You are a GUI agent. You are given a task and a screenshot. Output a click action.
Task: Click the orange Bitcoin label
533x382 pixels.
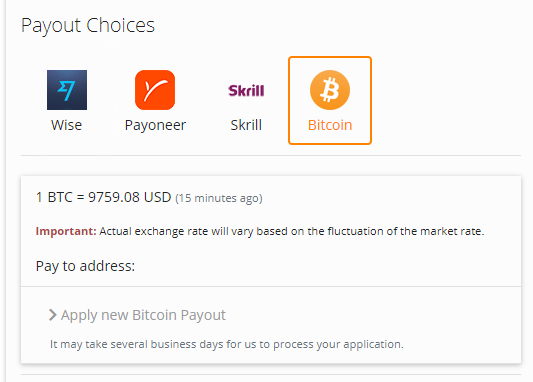pos(330,125)
